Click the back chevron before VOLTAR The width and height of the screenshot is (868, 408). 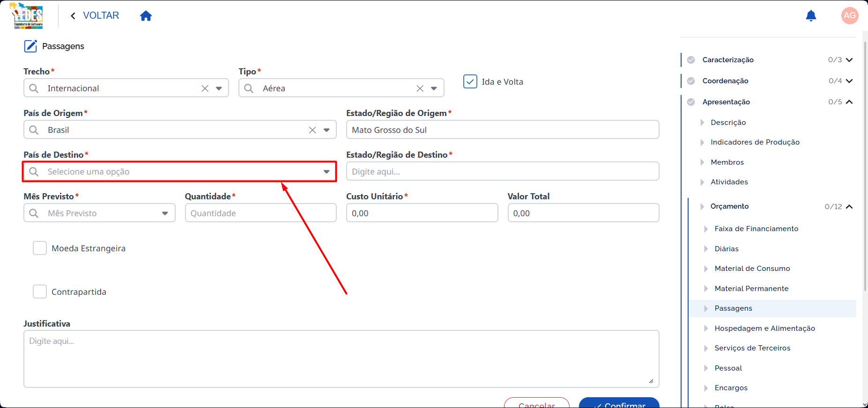pyautogui.click(x=73, y=16)
